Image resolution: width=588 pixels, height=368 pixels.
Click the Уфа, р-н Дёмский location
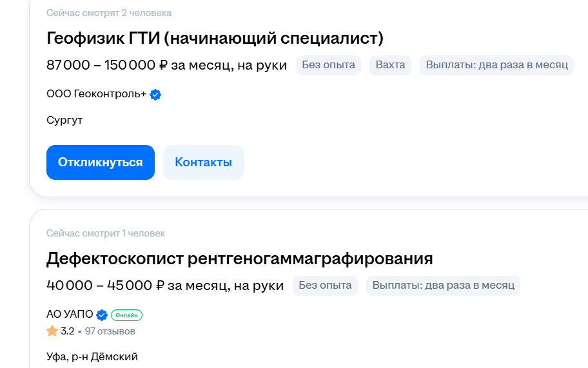92,357
